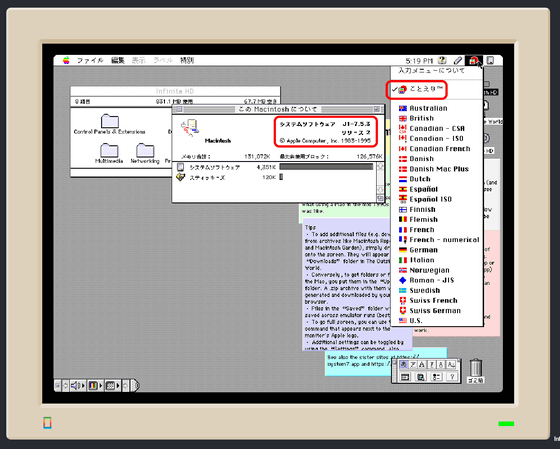Select hiragana mode in Kotoeri palette
The height and width of the screenshot is (449, 560).
[x=404, y=365]
